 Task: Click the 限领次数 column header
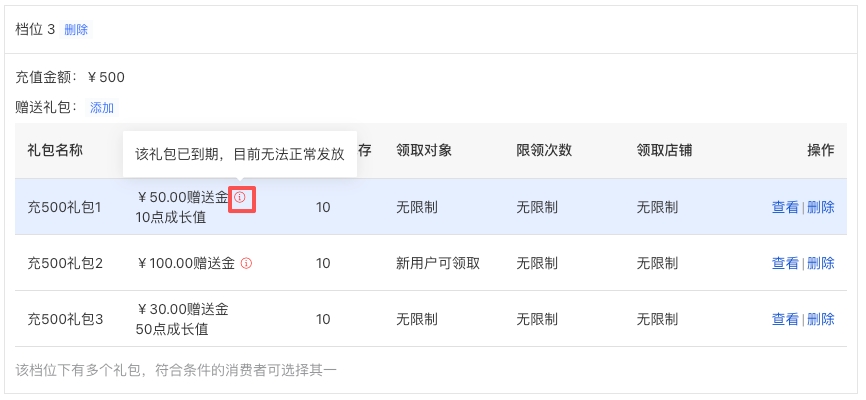click(544, 151)
